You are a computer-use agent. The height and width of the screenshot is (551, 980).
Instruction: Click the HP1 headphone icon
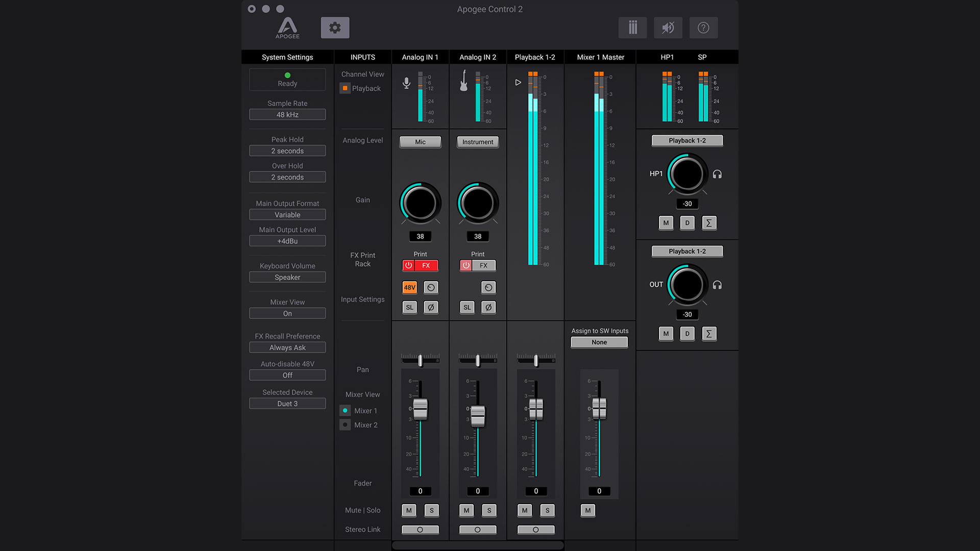(x=717, y=174)
